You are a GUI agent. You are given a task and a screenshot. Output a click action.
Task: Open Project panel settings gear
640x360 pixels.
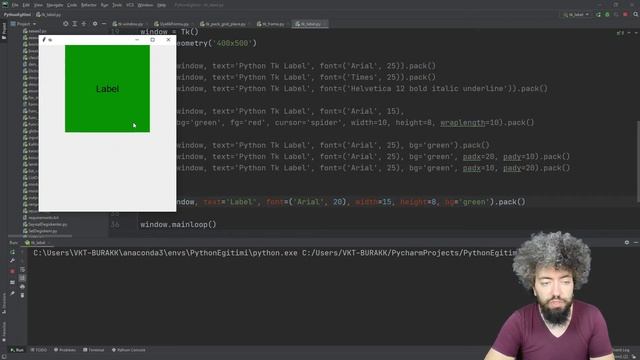[x=95, y=24]
